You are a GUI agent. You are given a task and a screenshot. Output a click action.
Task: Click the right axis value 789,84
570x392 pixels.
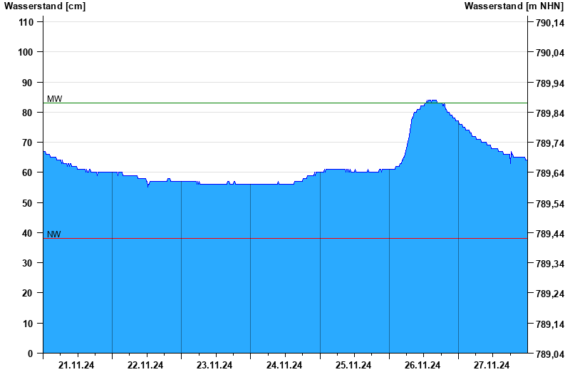pyautogui.click(x=550, y=113)
